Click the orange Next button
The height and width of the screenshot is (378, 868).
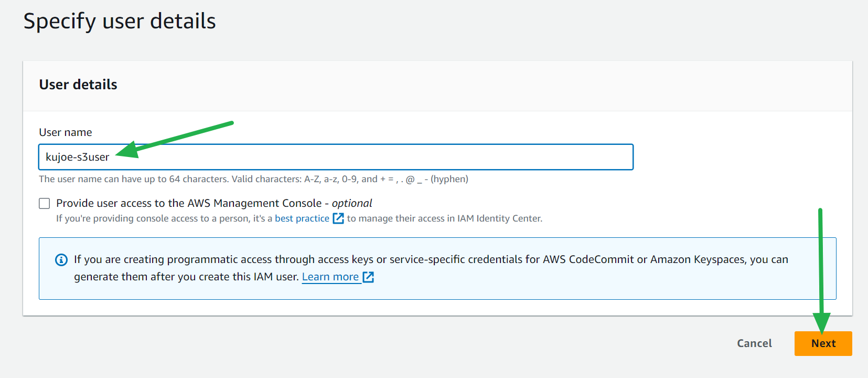click(823, 343)
